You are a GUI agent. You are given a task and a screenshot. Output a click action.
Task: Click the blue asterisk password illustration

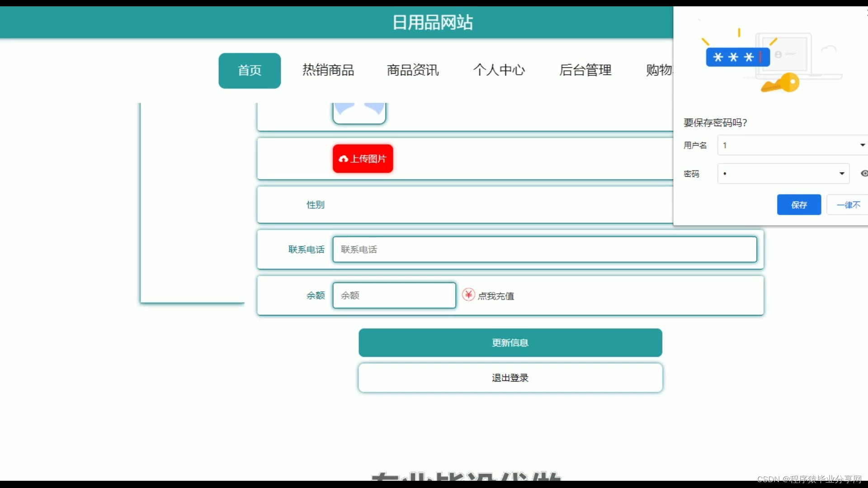coord(737,57)
